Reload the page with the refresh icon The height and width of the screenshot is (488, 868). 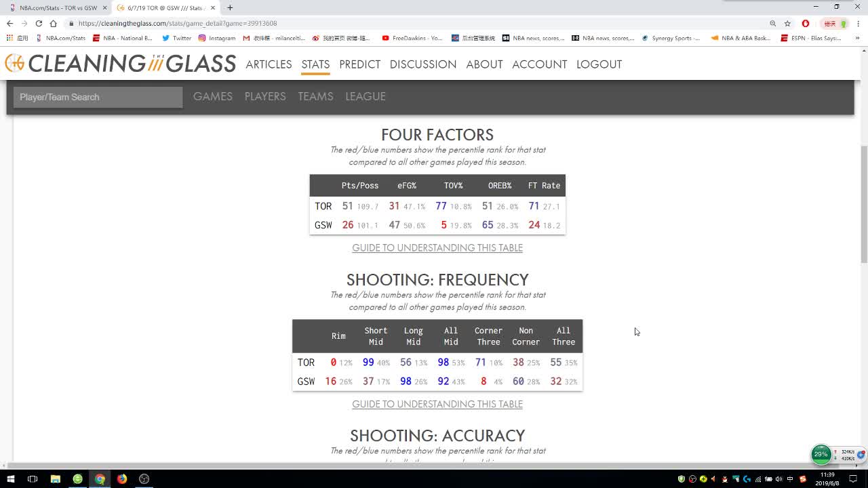pyautogui.click(x=39, y=23)
